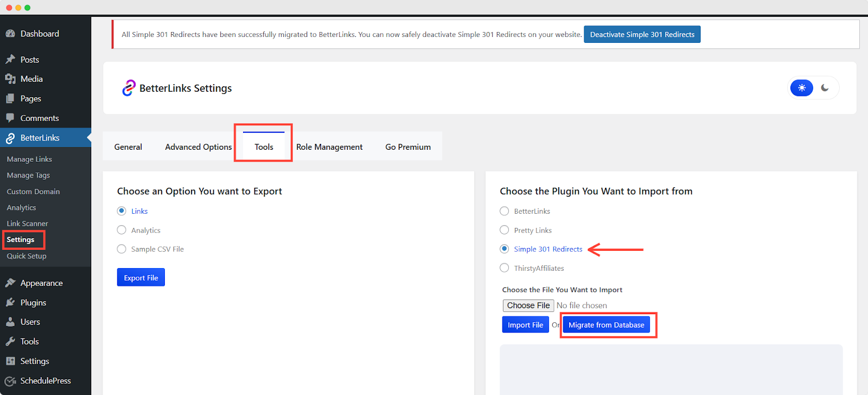Open the General settings tab
Image resolution: width=868 pixels, height=395 pixels.
[x=128, y=146]
